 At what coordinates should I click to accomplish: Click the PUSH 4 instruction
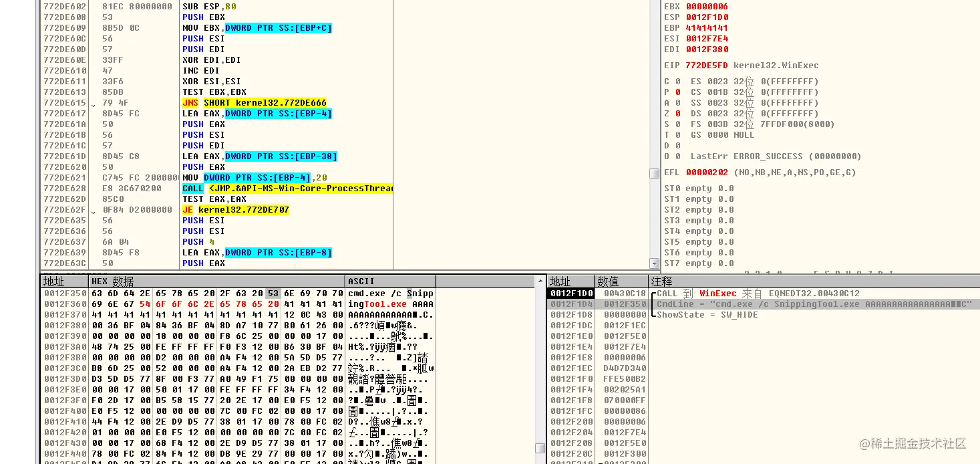[198, 242]
